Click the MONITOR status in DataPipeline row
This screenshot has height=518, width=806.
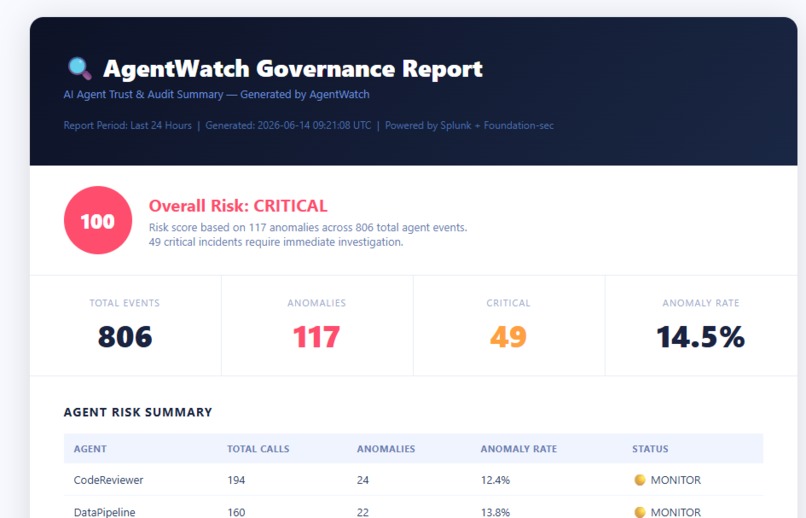click(675, 512)
